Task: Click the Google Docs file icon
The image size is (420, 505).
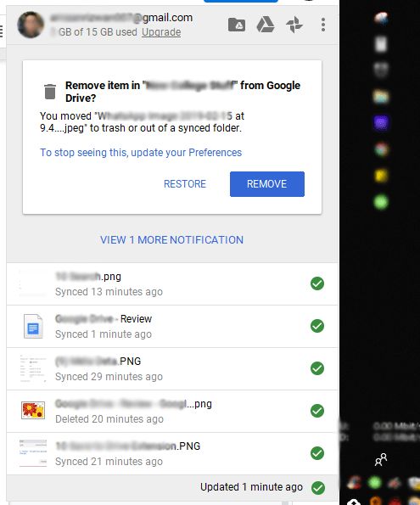Action: click(x=33, y=326)
